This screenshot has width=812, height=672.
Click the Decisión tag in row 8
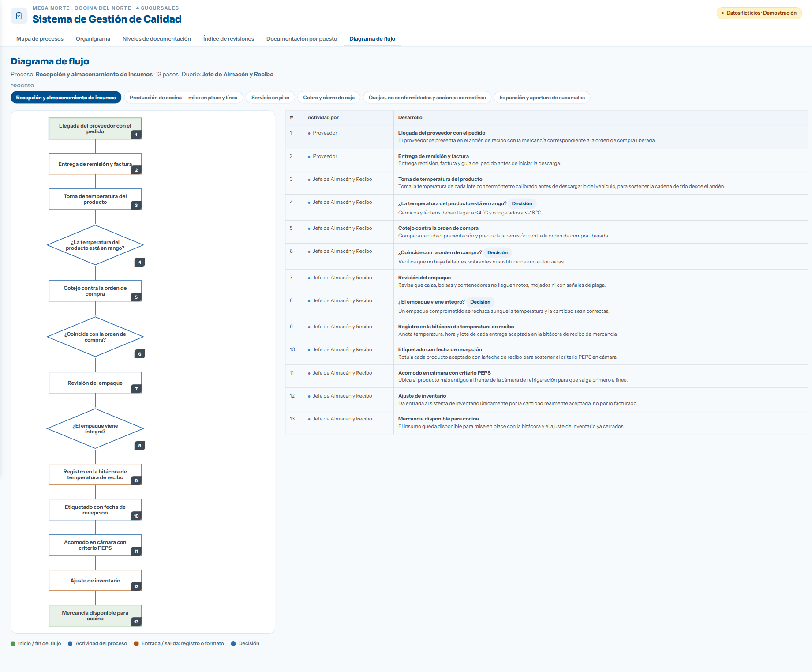pyautogui.click(x=480, y=302)
